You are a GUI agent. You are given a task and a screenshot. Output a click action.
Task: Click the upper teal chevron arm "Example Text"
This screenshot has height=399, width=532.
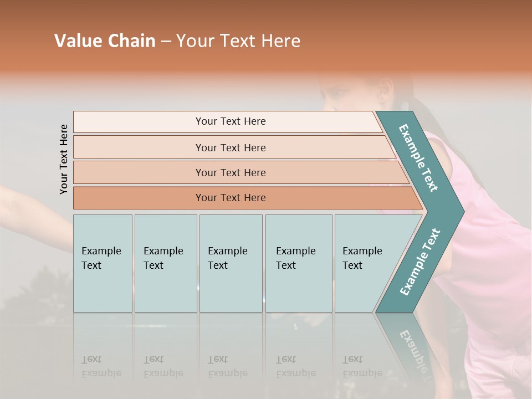tap(419, 158)
